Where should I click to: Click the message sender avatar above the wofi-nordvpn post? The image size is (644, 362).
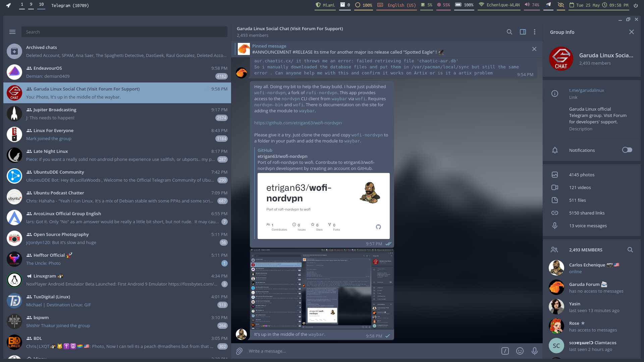241,72
